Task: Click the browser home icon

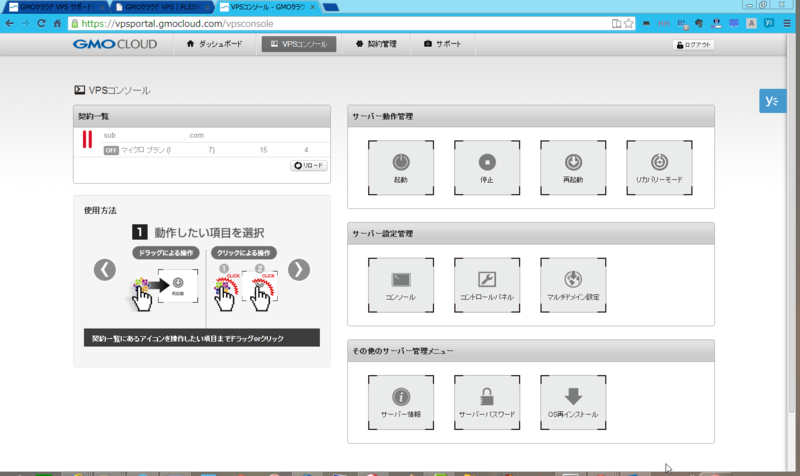Action: coord(57,23)
